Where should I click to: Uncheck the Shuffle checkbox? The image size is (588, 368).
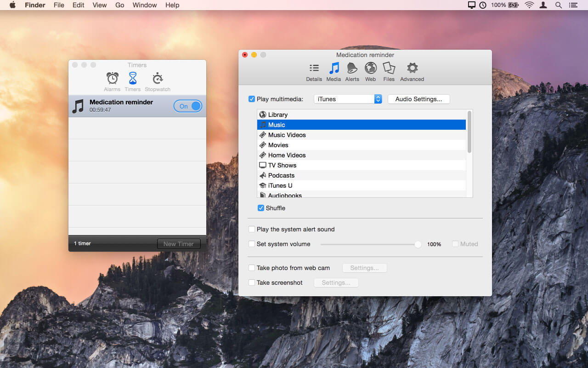pyautogui.click(x=261, y=208)
